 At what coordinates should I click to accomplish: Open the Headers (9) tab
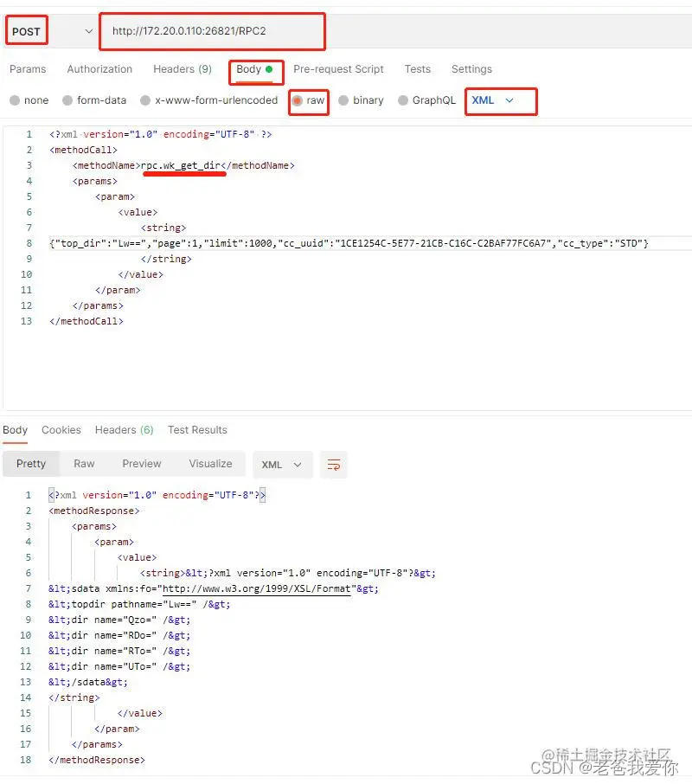(x=183, y=69)
